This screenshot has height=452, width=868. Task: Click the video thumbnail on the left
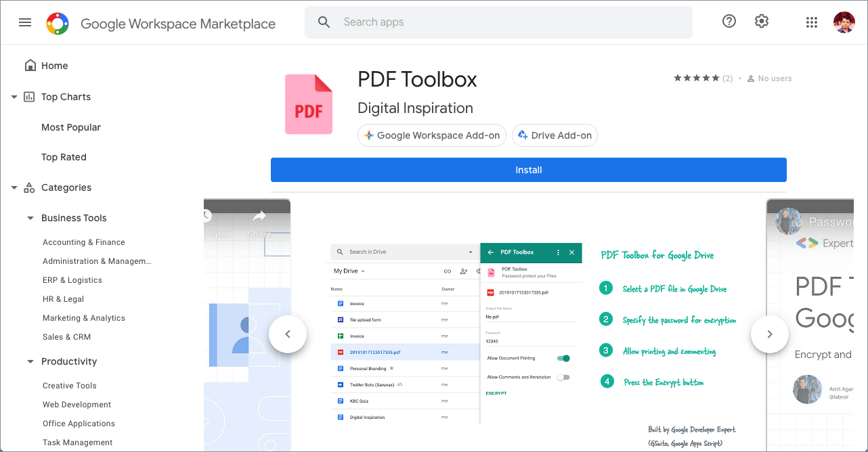click(x=247, y=325)
